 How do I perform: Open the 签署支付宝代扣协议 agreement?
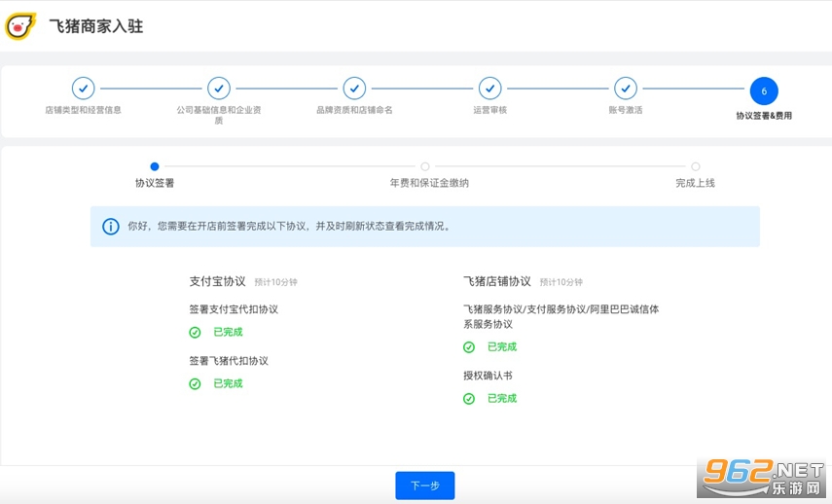[x=234, y=309]
